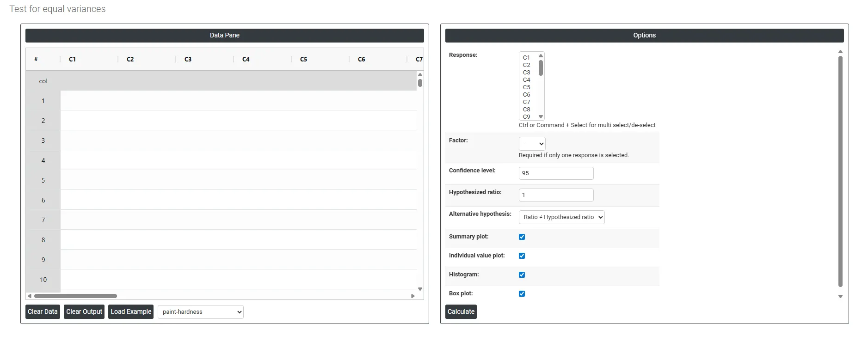The width and height of the screenshot is (868, 342).
Task: Enable the Summary plot checkbox
Action: tap(522, 237)
